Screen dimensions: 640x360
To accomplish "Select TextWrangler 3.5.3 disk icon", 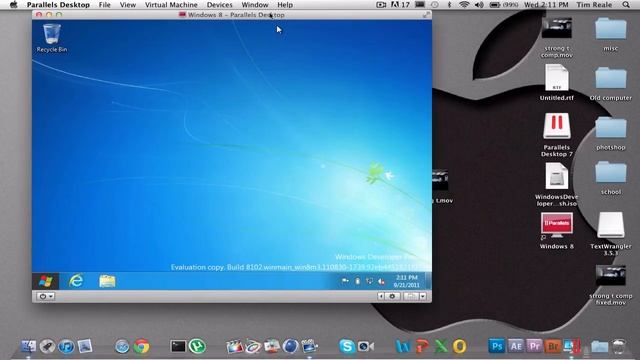I will pyautogui.click(x=611, y=234).
